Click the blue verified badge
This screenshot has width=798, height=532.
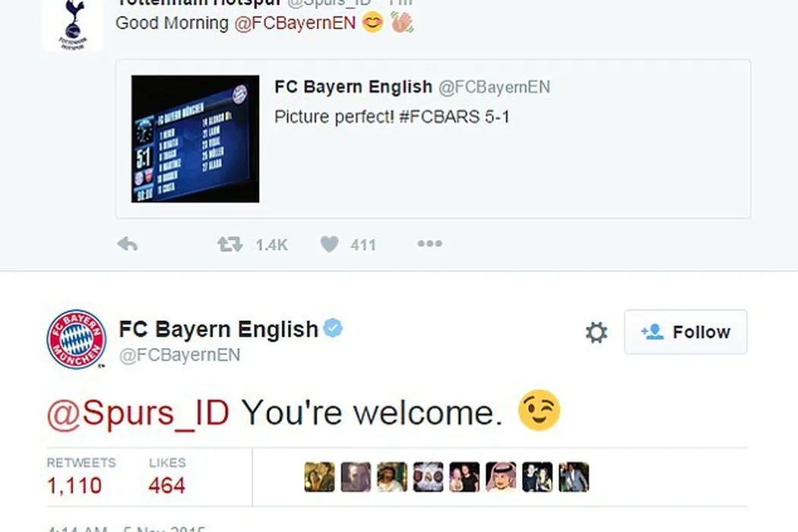(x=334, y=328)
